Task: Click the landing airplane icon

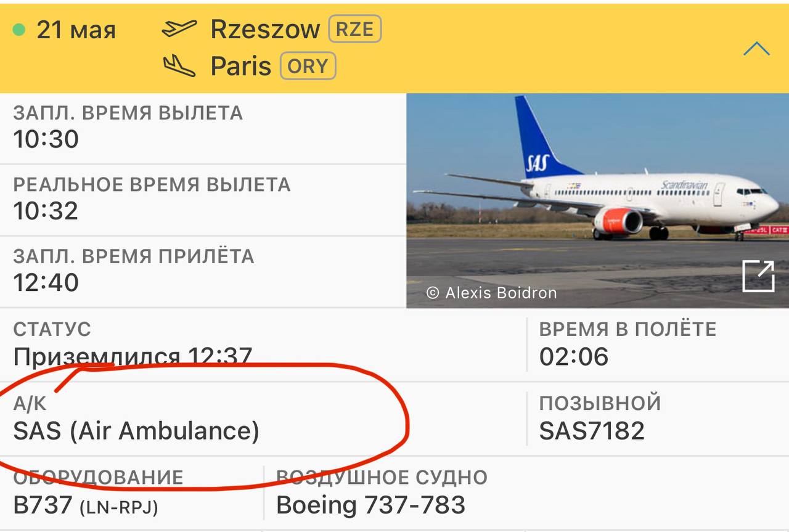Action: click(179, 65)
